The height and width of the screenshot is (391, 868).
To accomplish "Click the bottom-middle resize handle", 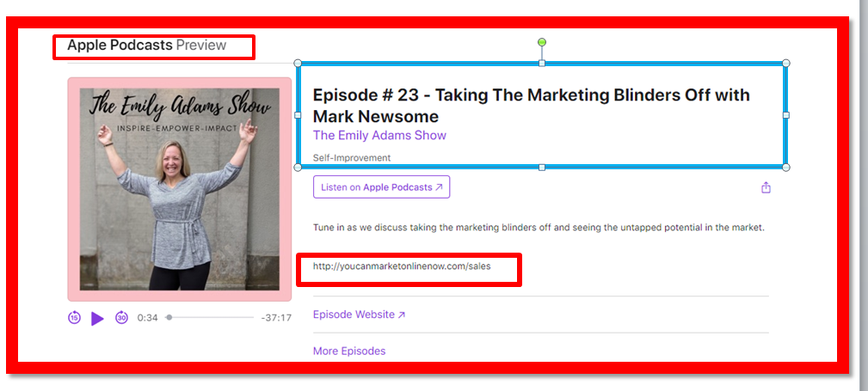I will click(x=541, y=167).
